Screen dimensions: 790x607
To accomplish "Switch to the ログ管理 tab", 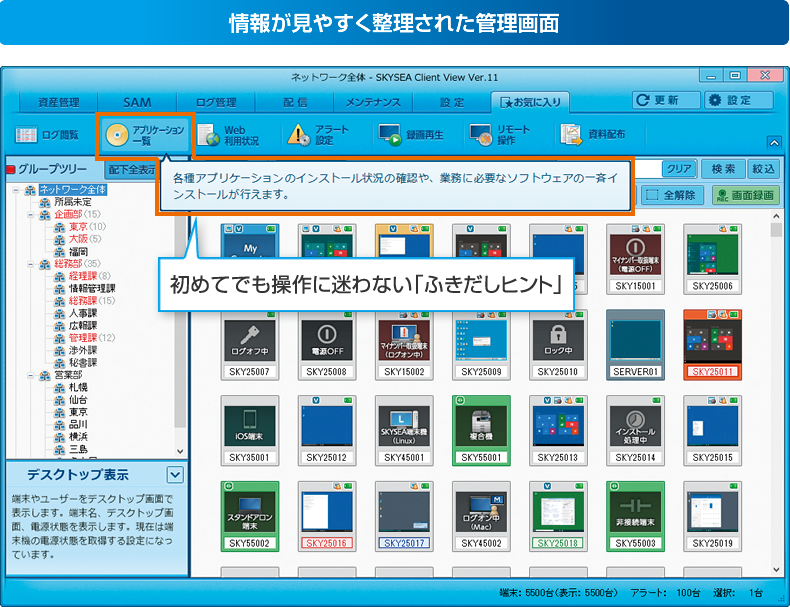I will (x=216, y=103).
